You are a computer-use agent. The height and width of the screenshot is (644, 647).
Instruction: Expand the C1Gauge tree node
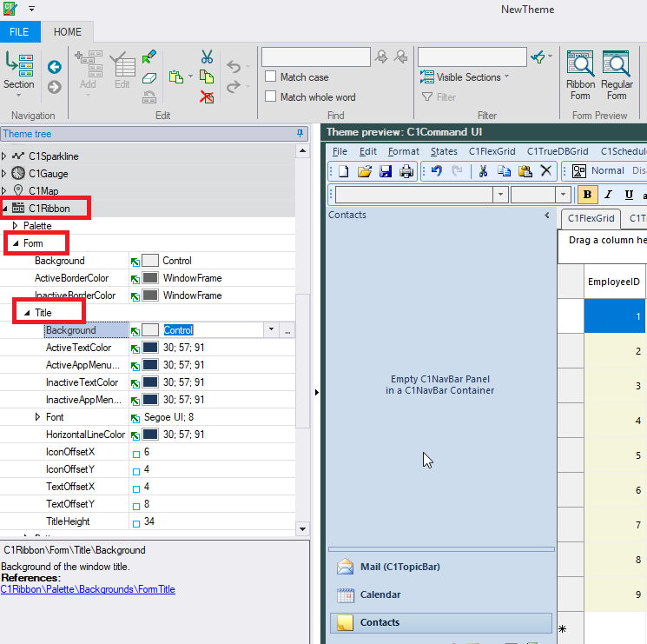pyautogui.click(x=4, y=174)
